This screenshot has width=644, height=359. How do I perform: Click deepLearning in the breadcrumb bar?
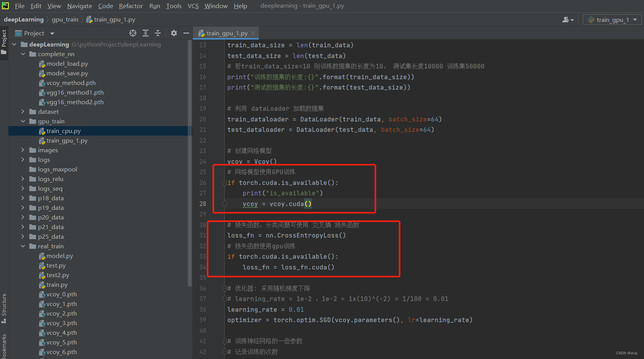[x=24, y=19]
